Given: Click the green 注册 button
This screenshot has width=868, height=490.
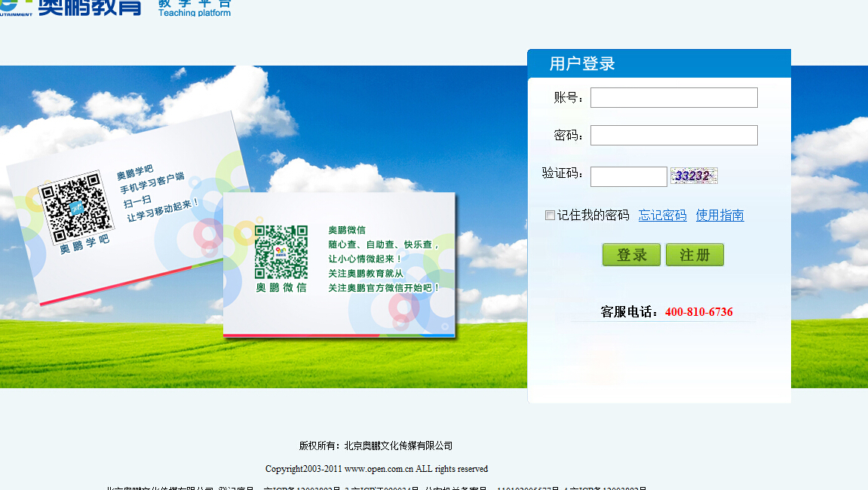Looking at the screenshot, I should [695, 255].
